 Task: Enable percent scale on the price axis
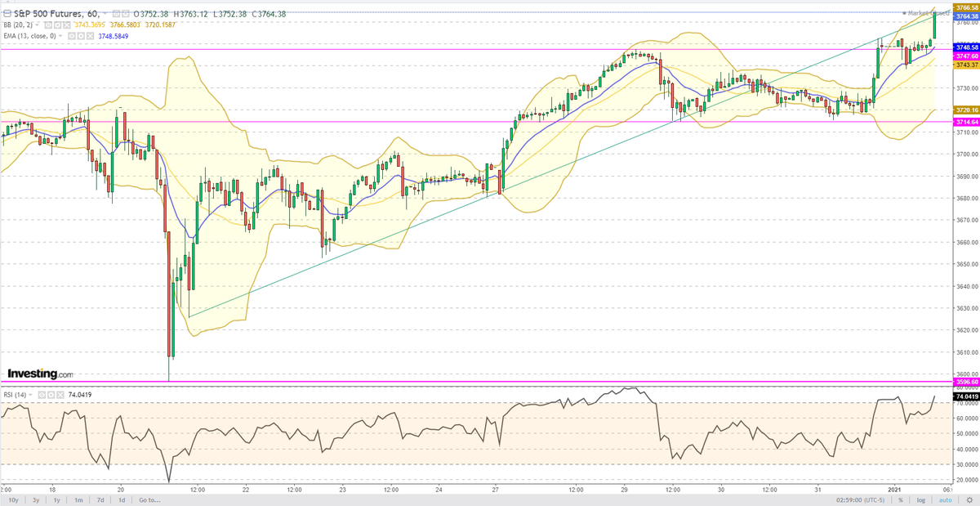click(x=901, y=501)
